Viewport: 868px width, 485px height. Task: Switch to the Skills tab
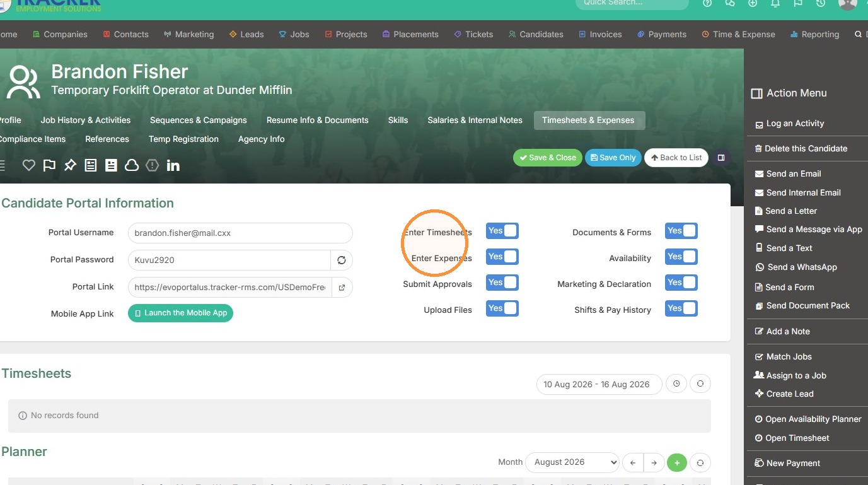(x=398, y=120)
